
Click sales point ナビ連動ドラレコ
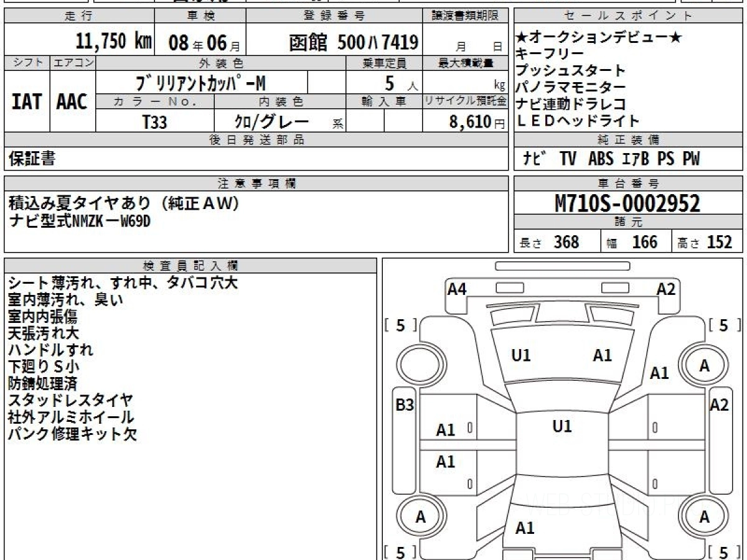click(571, 104)
